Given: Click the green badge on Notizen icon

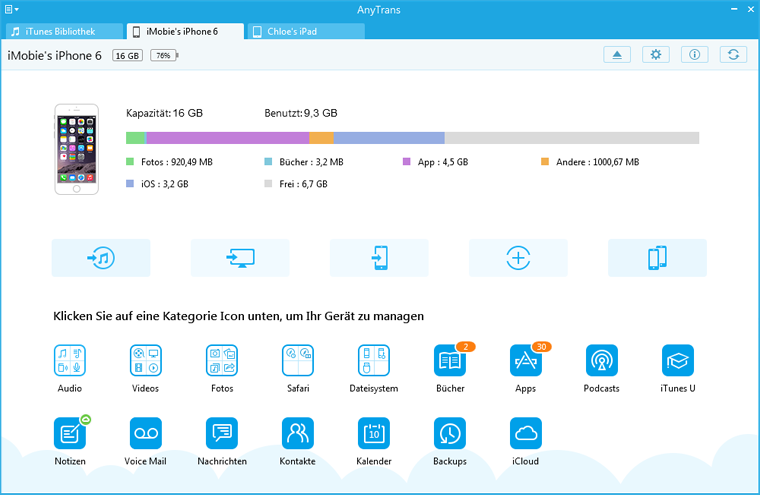Looking at the screenshot, I should click(x=86, y=419).
